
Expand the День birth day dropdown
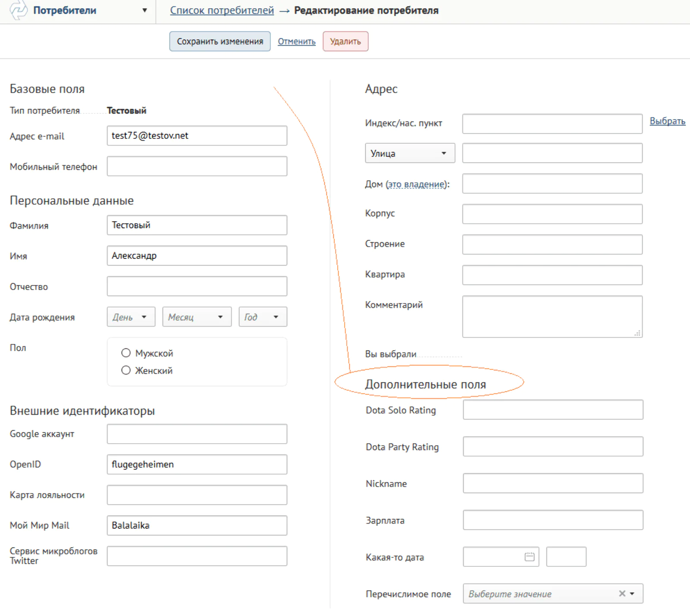[x=131, y=317]
